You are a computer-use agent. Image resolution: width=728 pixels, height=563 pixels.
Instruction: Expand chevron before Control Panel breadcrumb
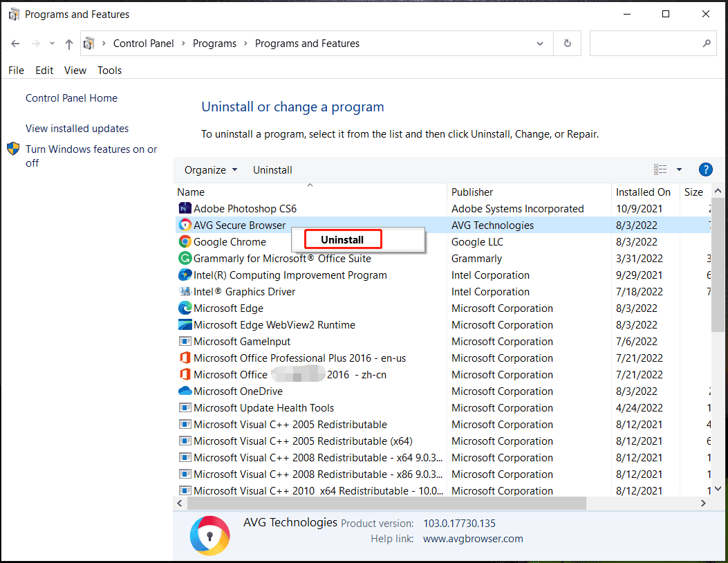104,43
